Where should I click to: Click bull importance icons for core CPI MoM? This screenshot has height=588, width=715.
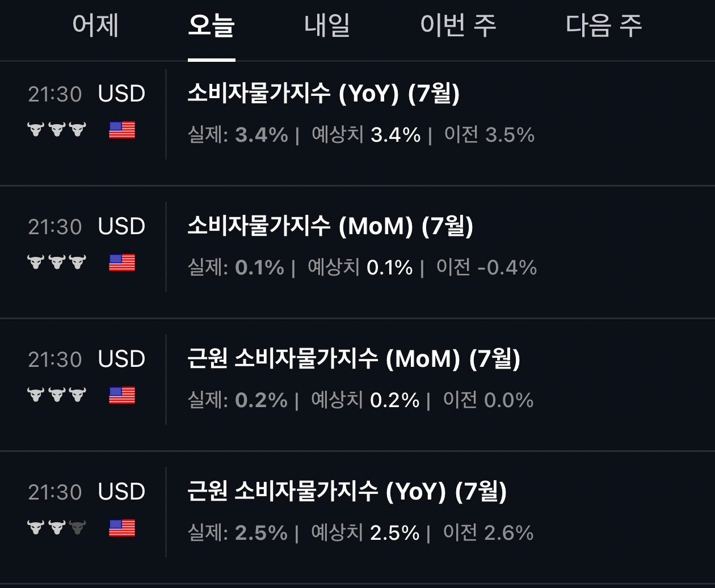point(57,395)
